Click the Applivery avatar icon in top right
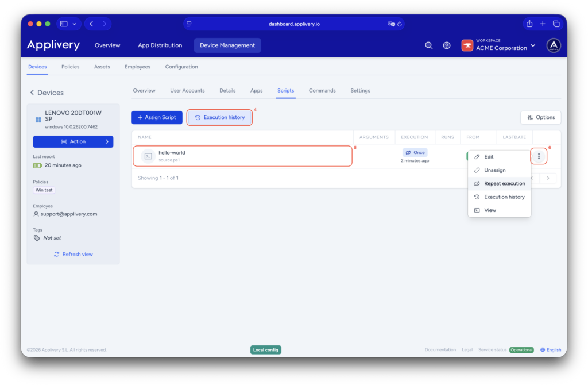Image resolution: width=588 pixels, height=385 pixels. pyautogui.click(x=554, y=45)
